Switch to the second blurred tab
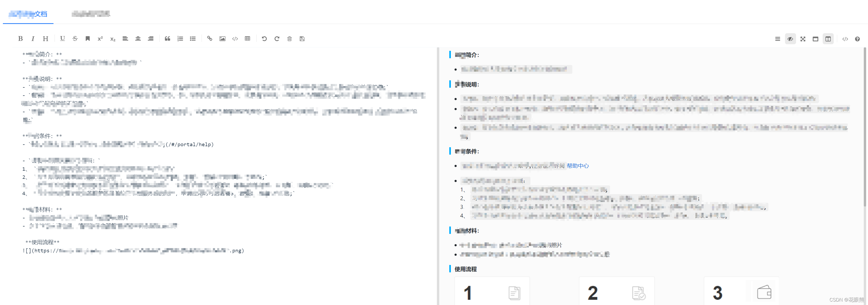This screenshot has width=868, height=305. point(91,14)
